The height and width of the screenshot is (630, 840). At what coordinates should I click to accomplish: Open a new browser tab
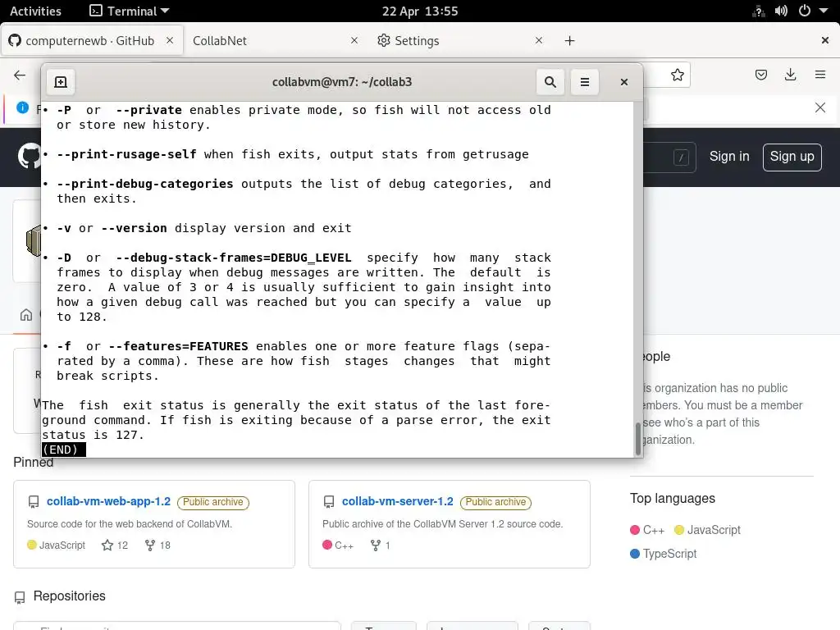pos(569,41)
